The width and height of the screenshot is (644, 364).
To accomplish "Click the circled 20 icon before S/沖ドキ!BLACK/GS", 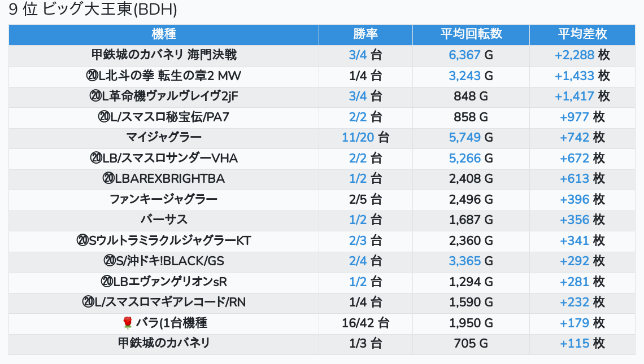I will coord(110,261).
